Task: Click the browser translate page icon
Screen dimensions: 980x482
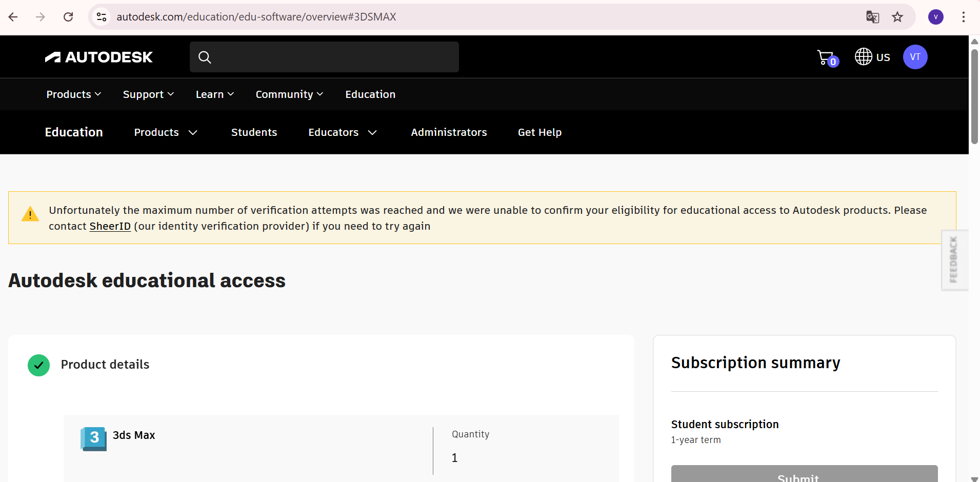Action: (872, 17)
